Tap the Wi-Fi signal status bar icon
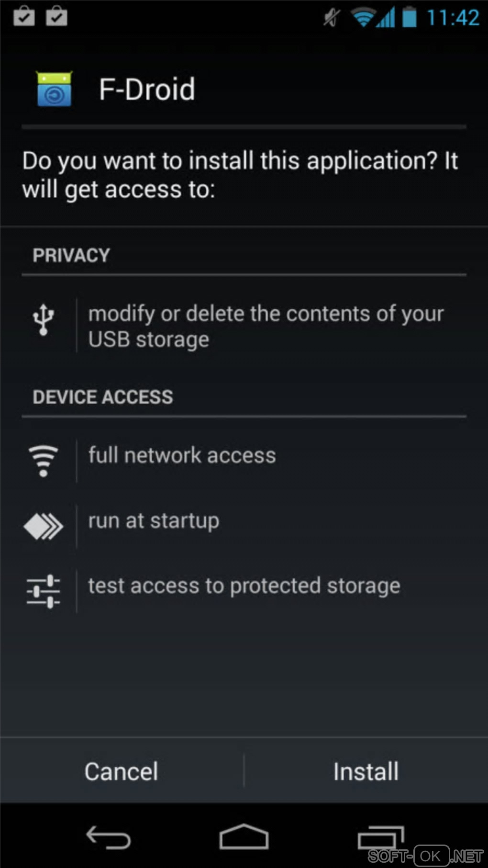 (363, 18)
